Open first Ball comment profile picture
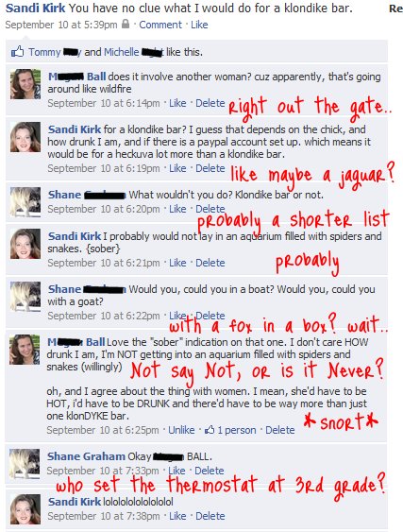 pos(25,84)
